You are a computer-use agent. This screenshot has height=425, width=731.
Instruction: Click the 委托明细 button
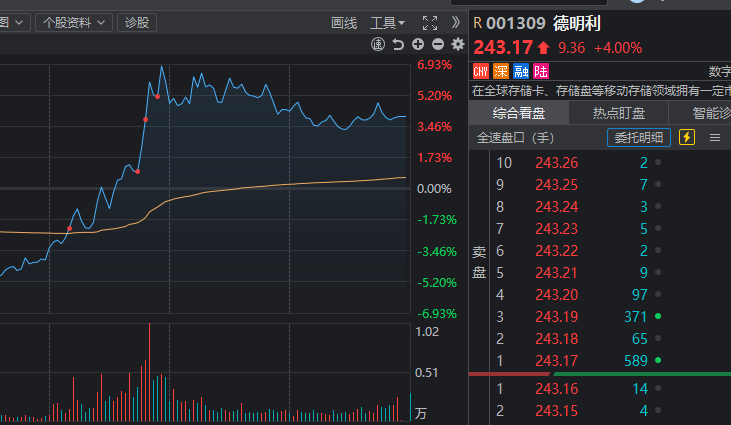tap(639, 137)
